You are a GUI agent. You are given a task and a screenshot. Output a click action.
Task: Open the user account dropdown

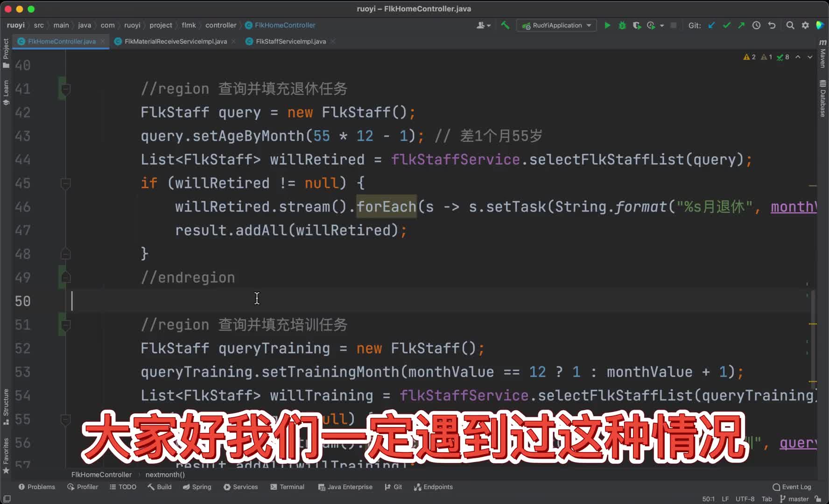[x=483, y=25]
